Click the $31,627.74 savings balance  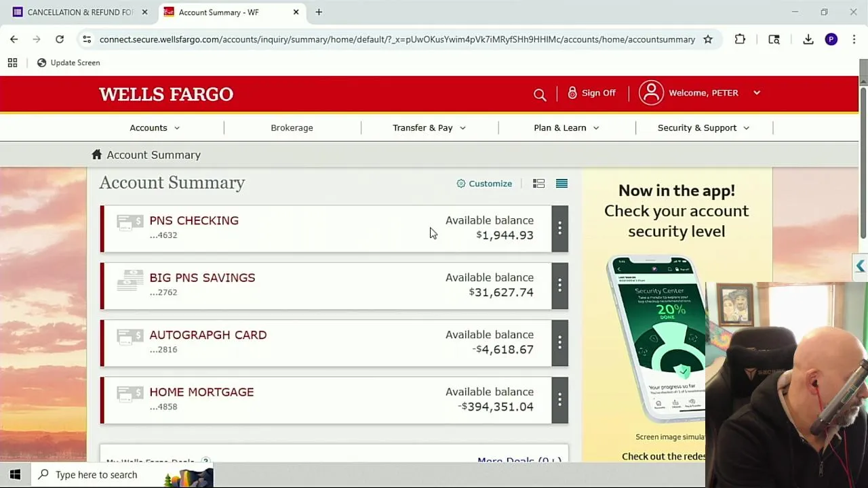pos(501,293)
